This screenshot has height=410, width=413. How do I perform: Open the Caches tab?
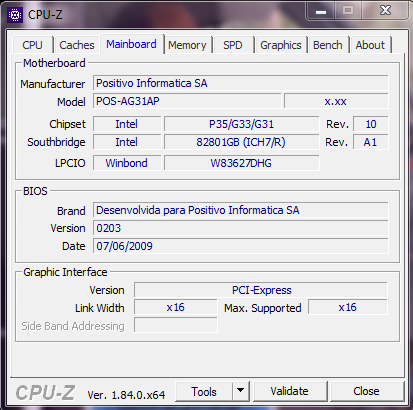[77, 45]
